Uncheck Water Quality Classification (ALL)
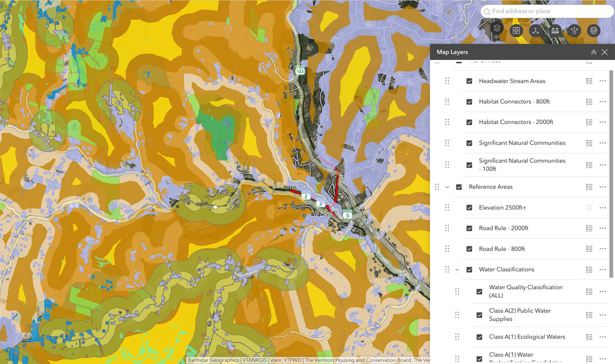This screenshot has width=615, height=364. pyautogui.click(x=479, y=292)
